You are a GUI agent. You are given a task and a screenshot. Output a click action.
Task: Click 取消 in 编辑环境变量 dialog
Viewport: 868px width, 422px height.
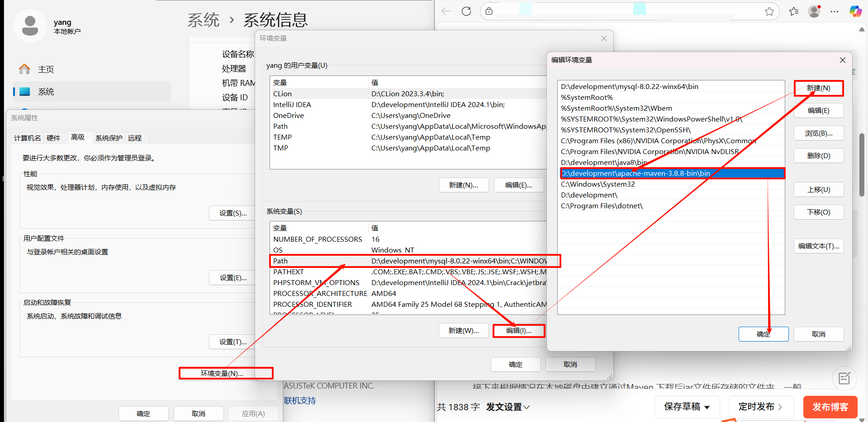pyautogui.click(x=819, y=334)
